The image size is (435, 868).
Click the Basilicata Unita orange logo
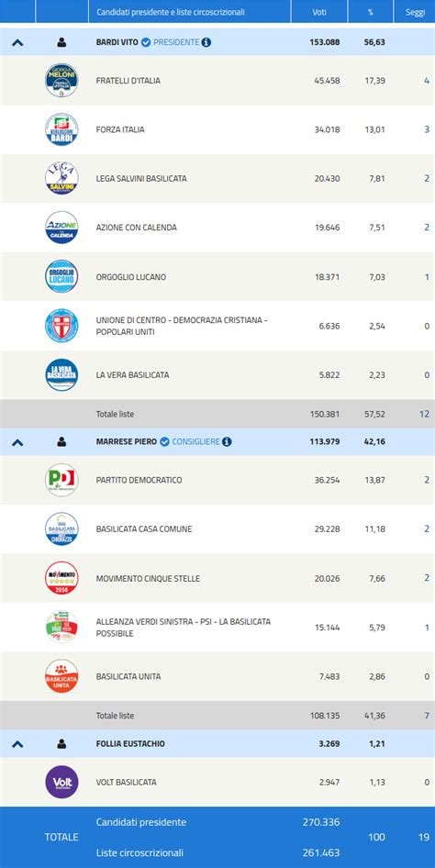(61, 676)
